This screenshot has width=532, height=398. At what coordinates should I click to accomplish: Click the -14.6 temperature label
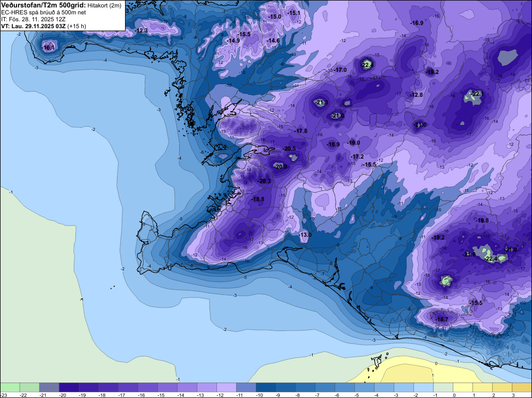273,41
